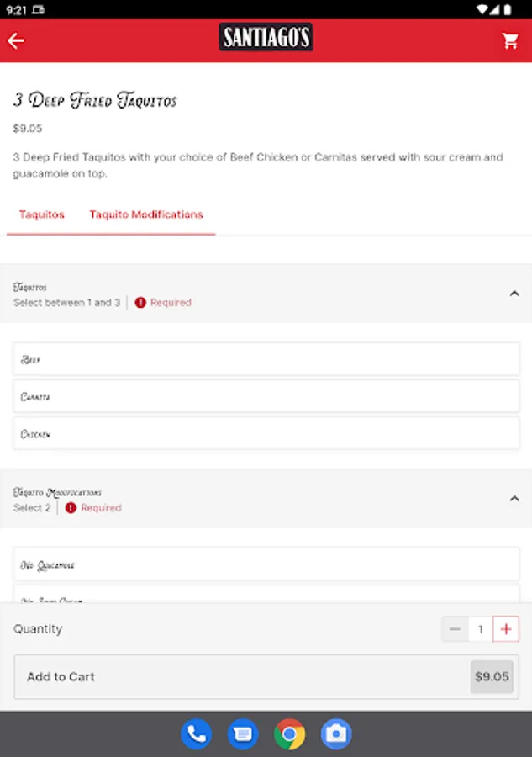
Task: Open the Phone app in dock
Action: (196, 734)
